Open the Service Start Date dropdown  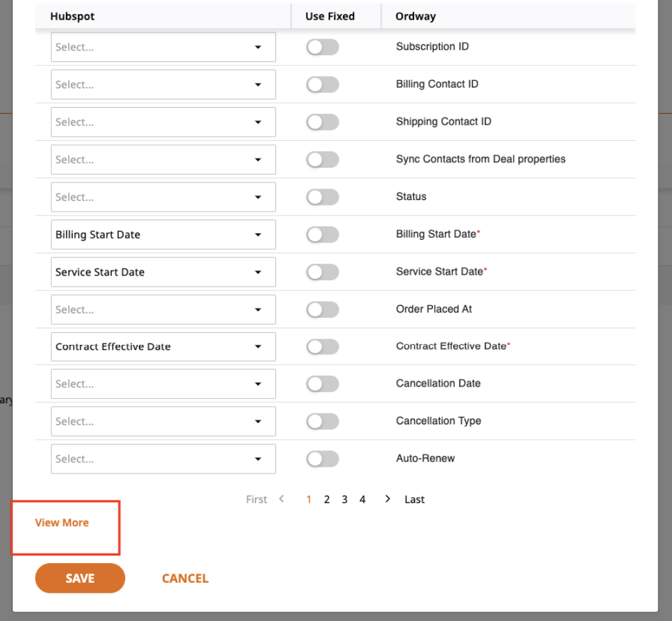click(163, 272)
